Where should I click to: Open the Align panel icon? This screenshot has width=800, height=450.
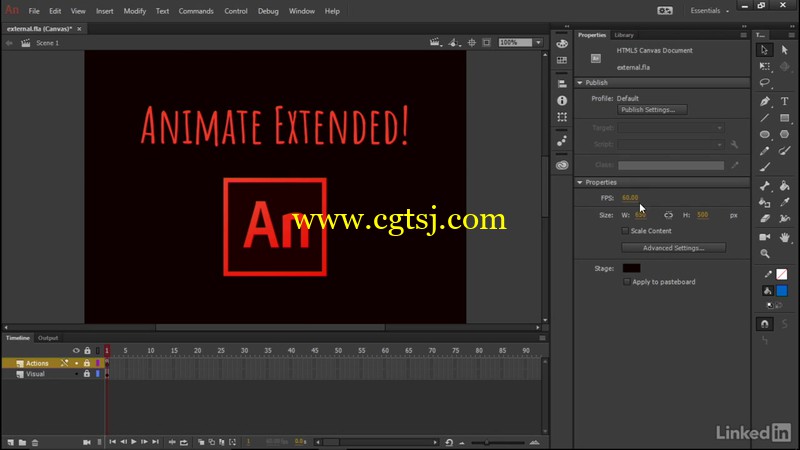point(562,84)
